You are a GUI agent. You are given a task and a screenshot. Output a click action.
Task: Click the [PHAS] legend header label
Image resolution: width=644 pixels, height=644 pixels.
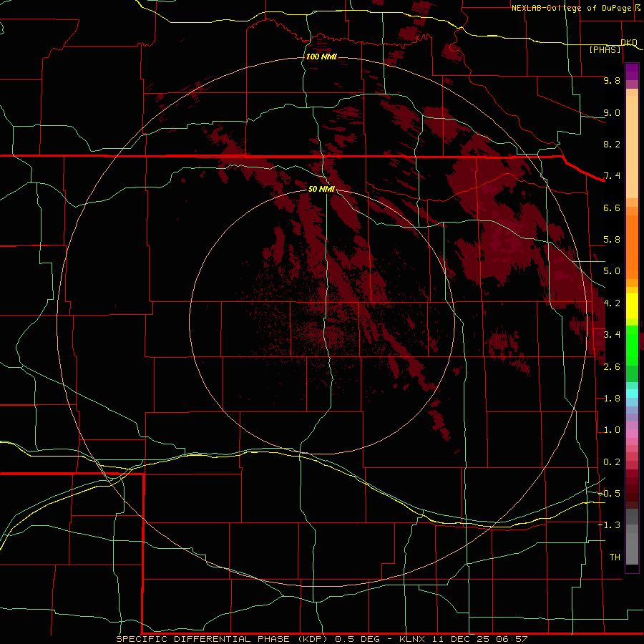[605, 49]
